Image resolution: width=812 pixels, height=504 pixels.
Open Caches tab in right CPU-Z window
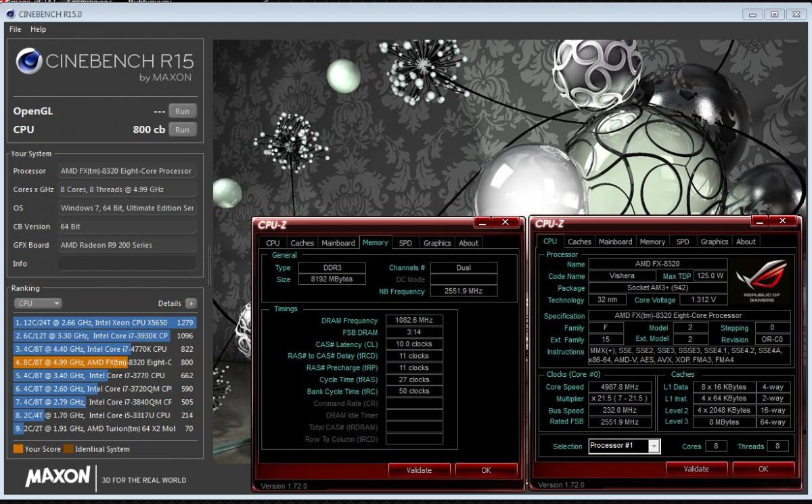[579, 242]
